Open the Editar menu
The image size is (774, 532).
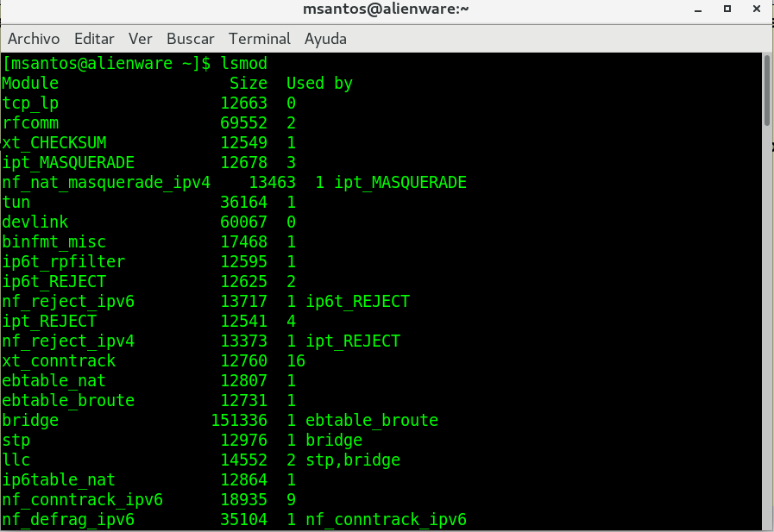tap(94, 39)
